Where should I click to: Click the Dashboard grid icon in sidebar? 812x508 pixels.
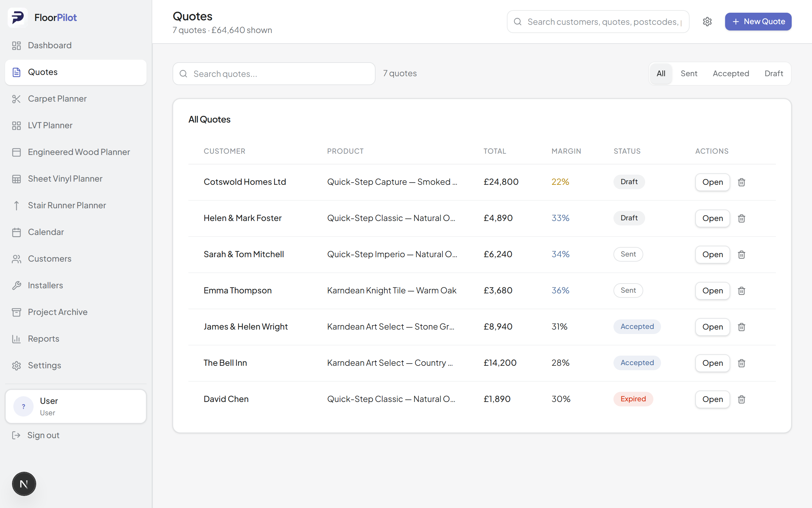[x=16, y=45]
